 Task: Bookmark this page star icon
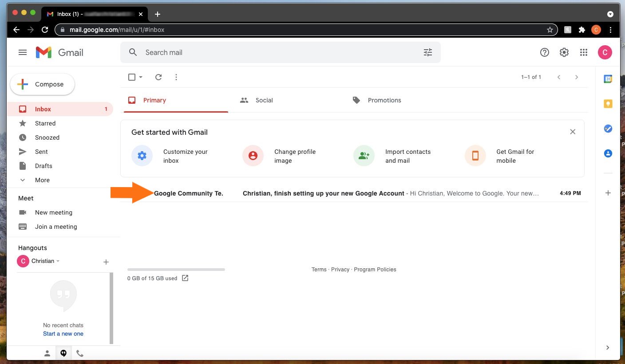550,30
